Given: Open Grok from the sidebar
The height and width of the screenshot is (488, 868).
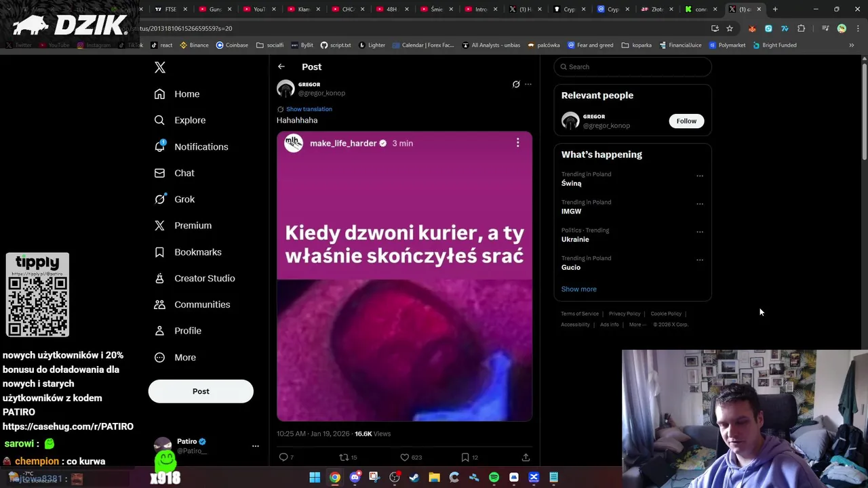Looking at the screenshot, I should (174, 199).
